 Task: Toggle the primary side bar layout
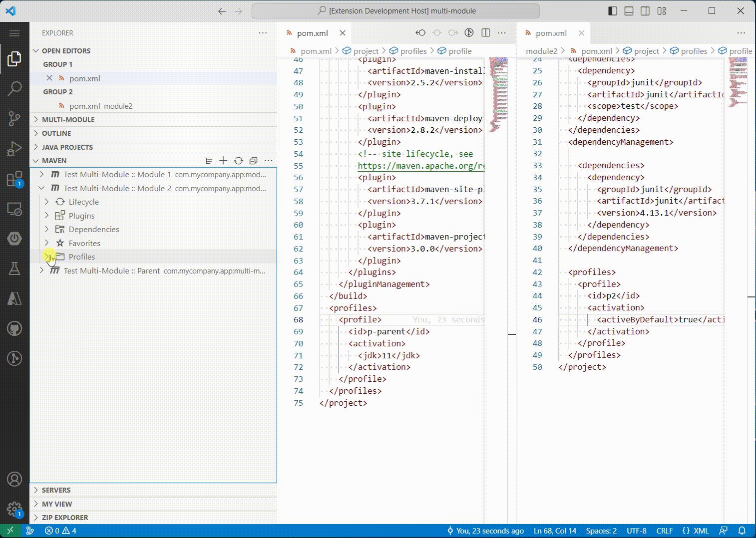613,11
